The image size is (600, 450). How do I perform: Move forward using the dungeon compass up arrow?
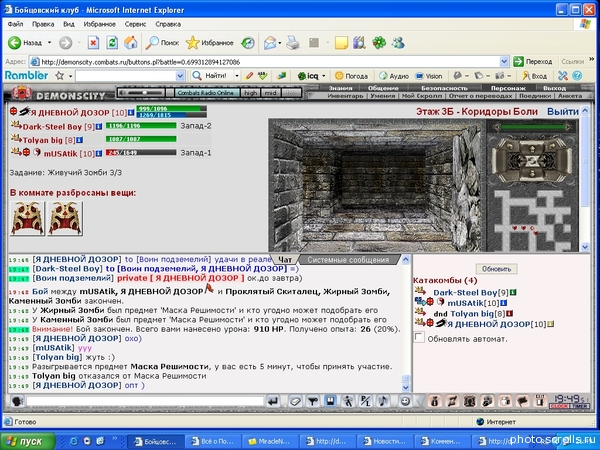point(532,147)
